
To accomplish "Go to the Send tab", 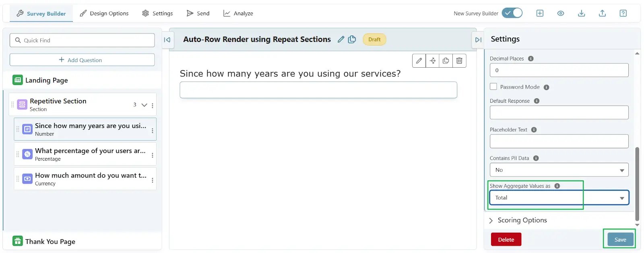I will [198, 13].
